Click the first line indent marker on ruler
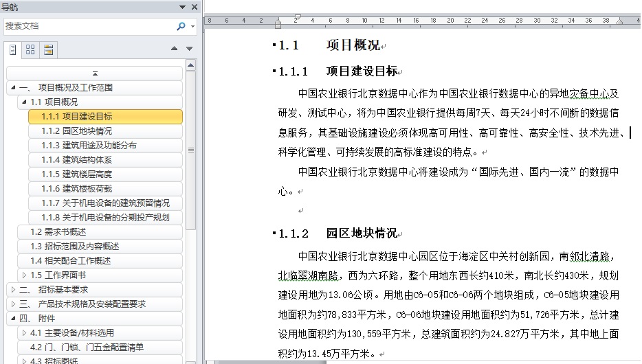Screen dimensions: 642x364 [x=298, y=17]
